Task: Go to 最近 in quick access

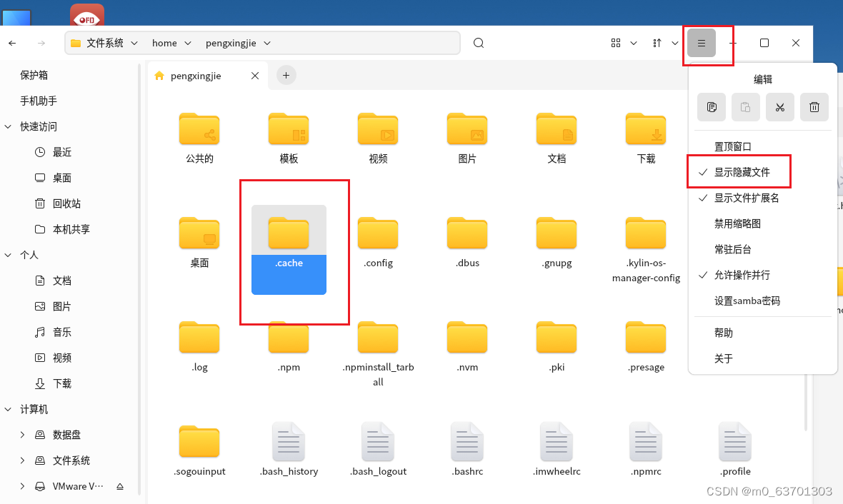Action: point(62,153)
